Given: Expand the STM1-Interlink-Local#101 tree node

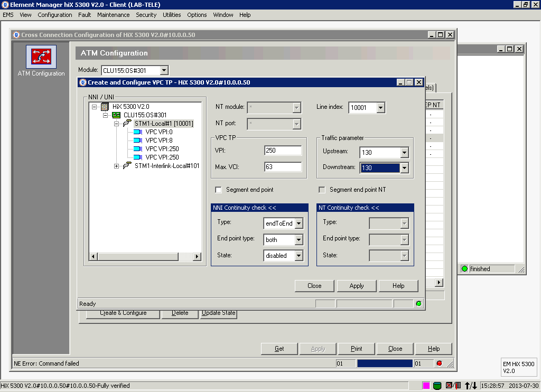Looking at the screenshot, I should coord(116,166).
